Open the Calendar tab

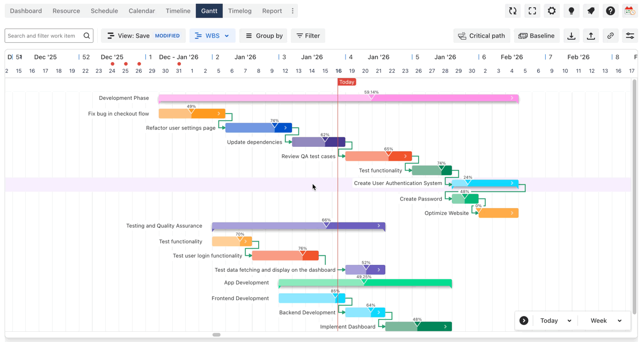[142, 11]
